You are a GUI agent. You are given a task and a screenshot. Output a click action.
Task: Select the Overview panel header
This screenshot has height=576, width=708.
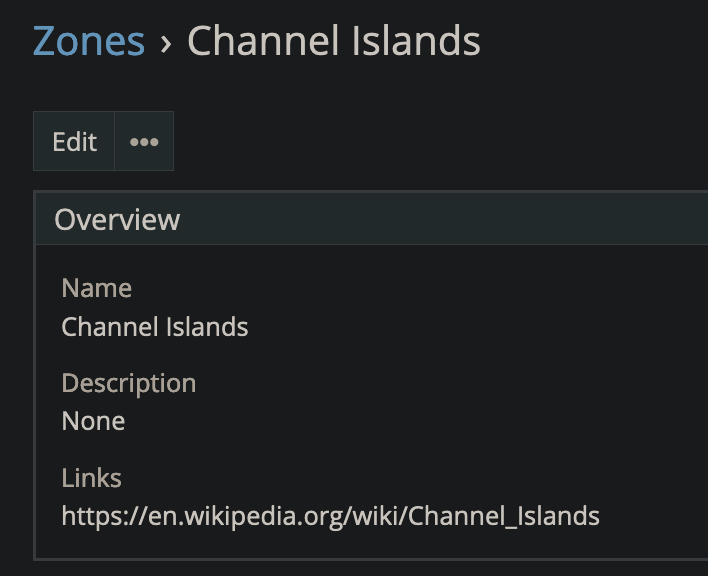pos(117,220)
